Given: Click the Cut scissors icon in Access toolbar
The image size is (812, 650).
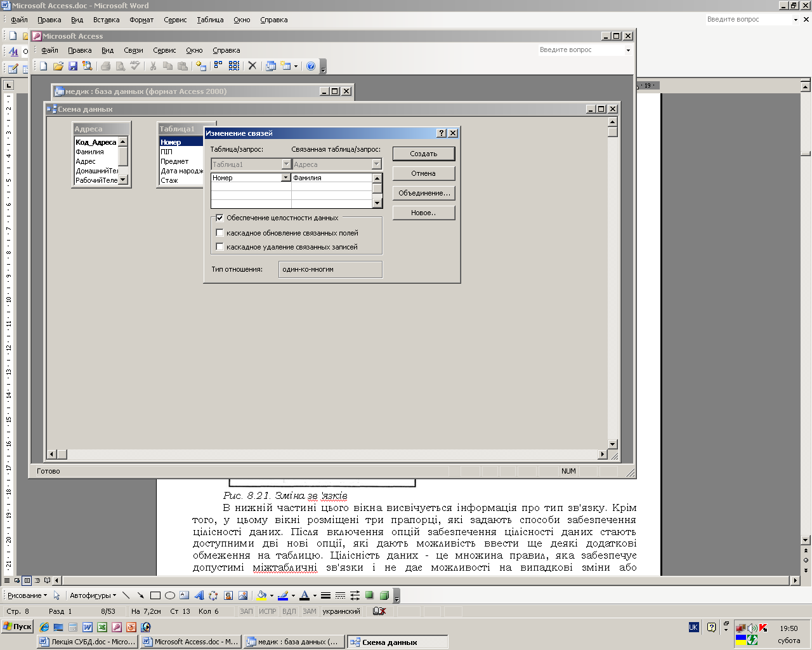Looking at the screenshot, I should pyautogui.click(x=153, y=66).
